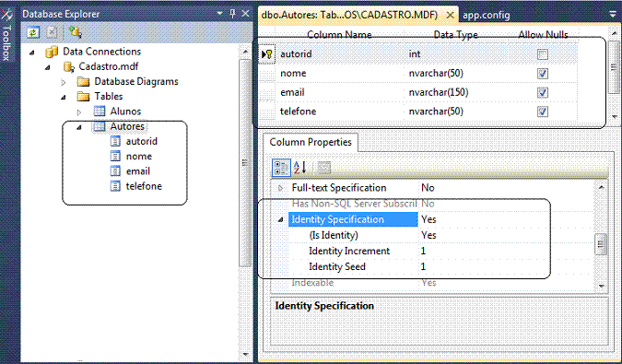
Task: Switch properties to Categorized view
Action: 281,168
